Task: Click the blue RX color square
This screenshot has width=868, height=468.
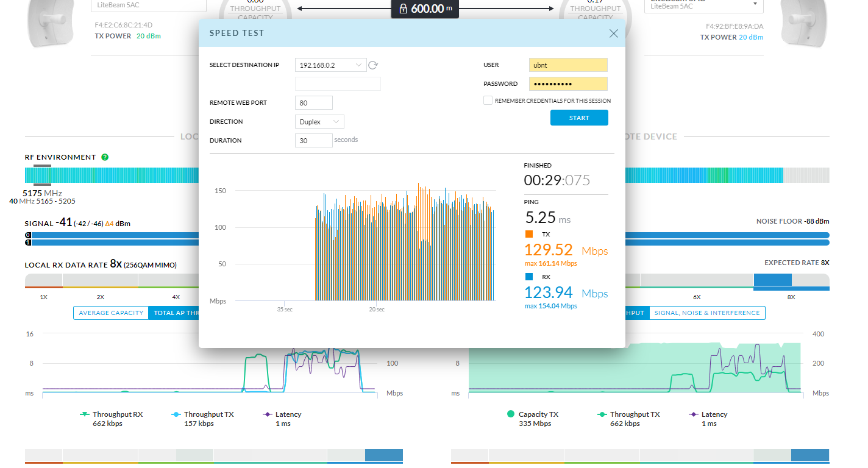Action: tap(529, 277)
